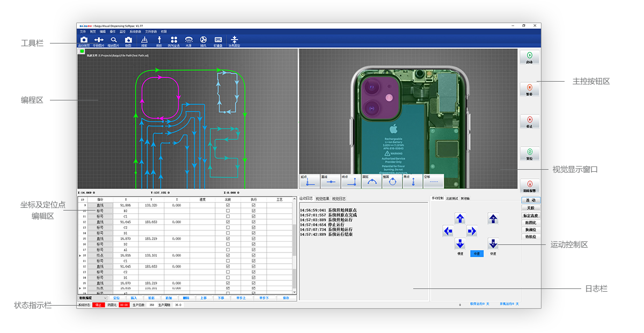Toggle 执行 checkbox in the A1 row

(x=253, y=250)
